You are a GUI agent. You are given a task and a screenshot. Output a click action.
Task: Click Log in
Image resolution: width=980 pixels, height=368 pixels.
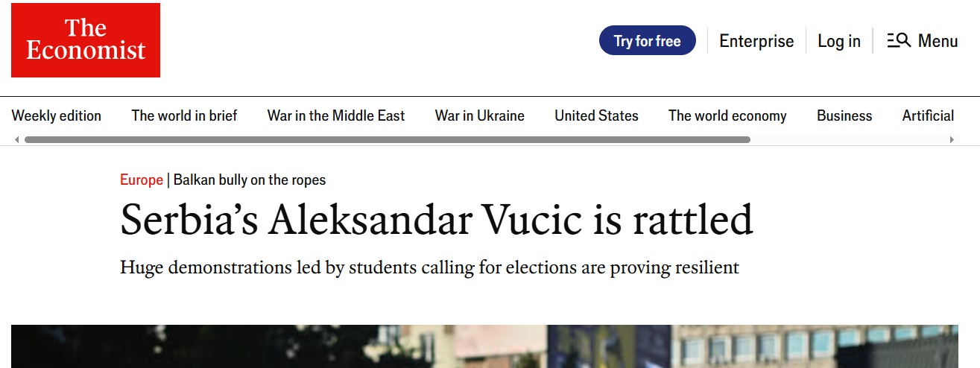pos(839,41)
